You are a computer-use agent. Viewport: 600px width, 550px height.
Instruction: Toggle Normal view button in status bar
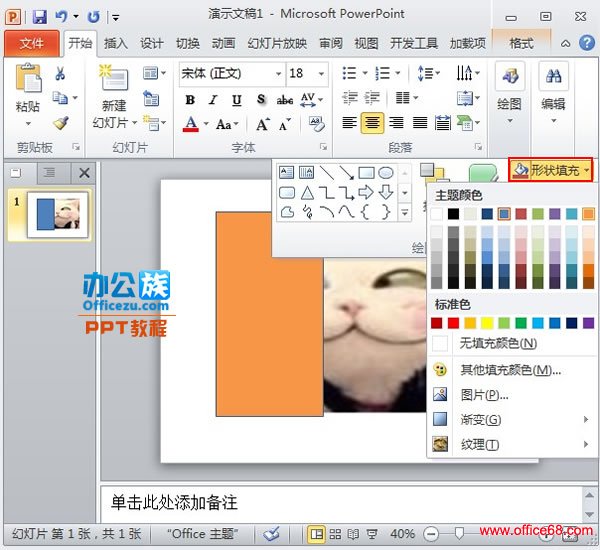316,534
